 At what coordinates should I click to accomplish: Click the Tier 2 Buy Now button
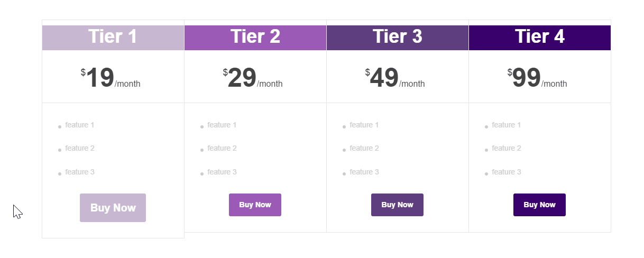click(255, 205)
